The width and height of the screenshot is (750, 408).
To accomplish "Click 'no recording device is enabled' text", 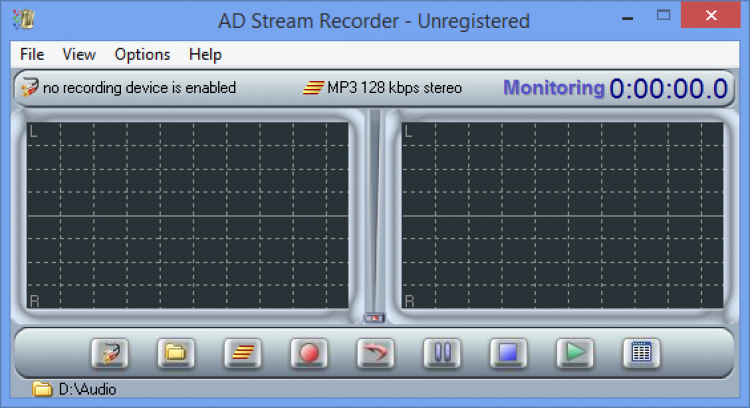I will [x=139, y=88].
